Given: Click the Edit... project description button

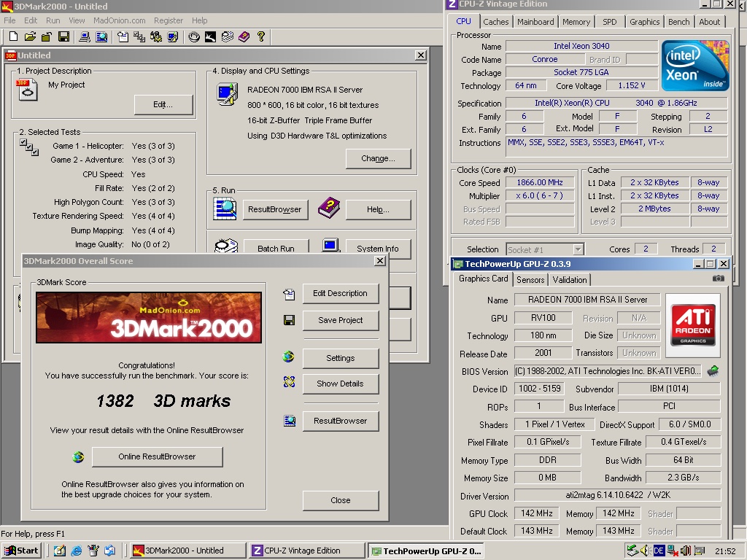Looking at the screenshot, I should [x=163, y=105].
